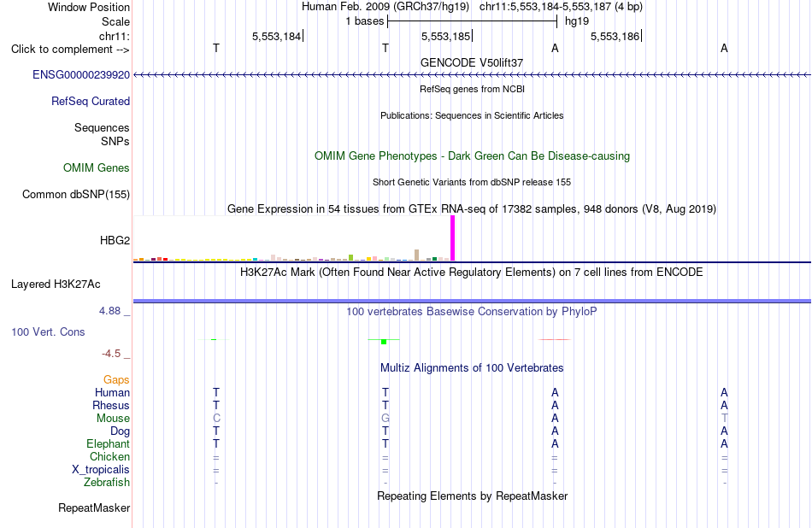The height and width of the screenshot is (528, 812).
Task: Click the 'C' base in Mouse row
Action: [216, 419]
